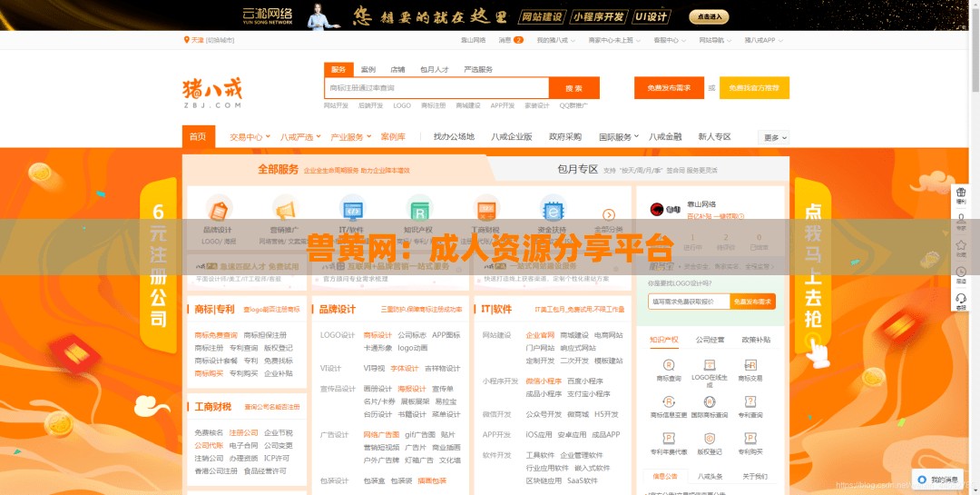980x495 pixels.
Task: Click the 商标交易 icon
Action: (x=750, y=365)
